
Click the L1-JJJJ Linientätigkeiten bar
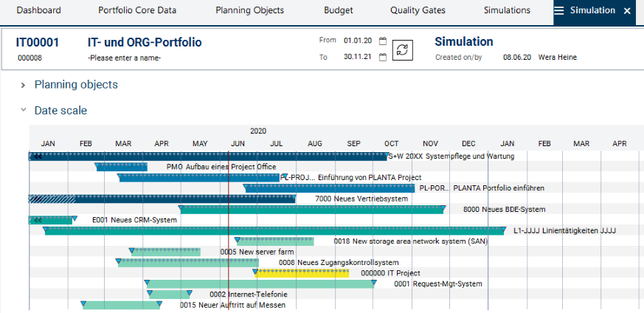(273, 231)
